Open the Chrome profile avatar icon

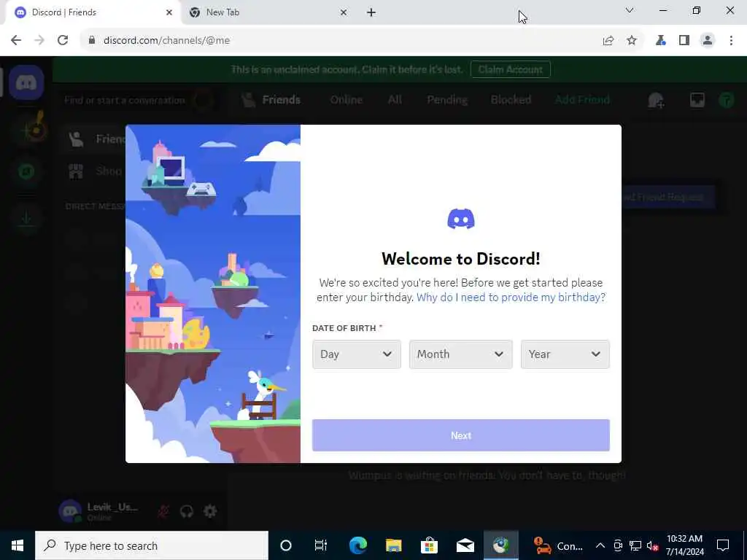(x=708, y=41)
